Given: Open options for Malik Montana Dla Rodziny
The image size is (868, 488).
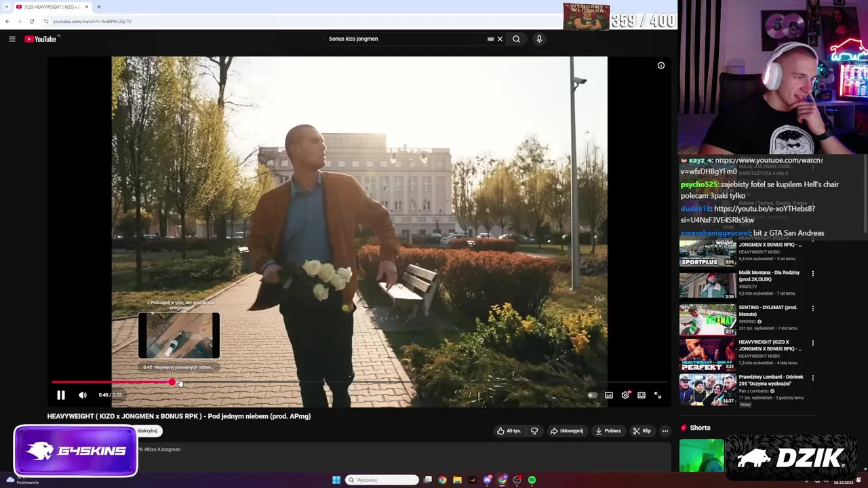Looking at the screenshot, I should [813, 274].
